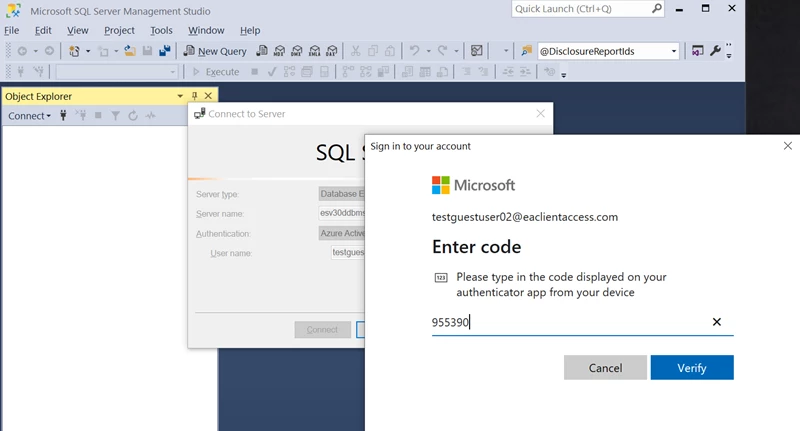
Task: Click the Save All icon
Action: click(x=165, y=51)
